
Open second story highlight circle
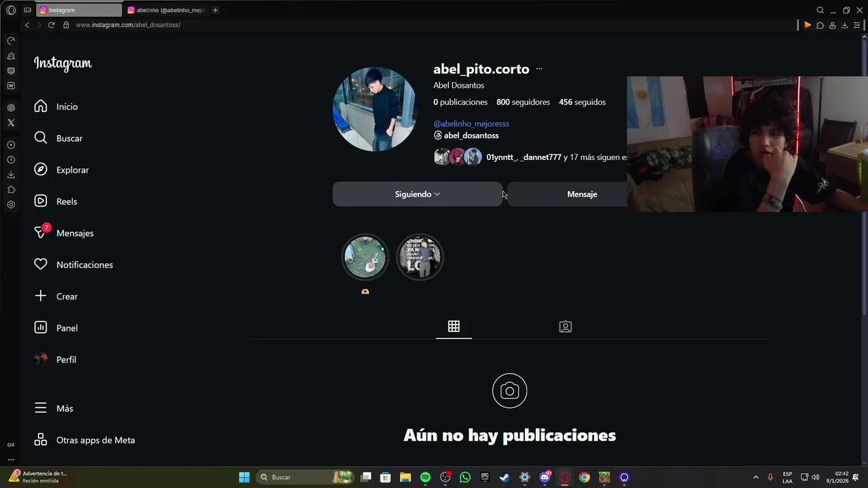click(x=420, y=257)
